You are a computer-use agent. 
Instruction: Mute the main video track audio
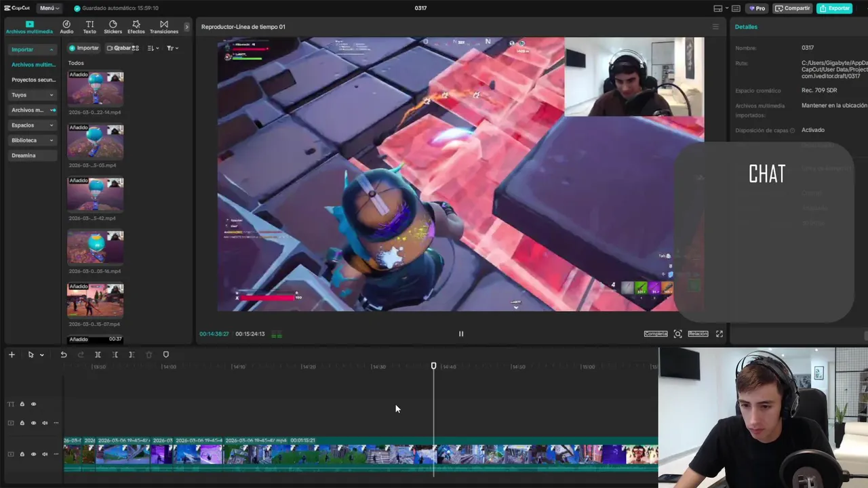tap(45, 454)
